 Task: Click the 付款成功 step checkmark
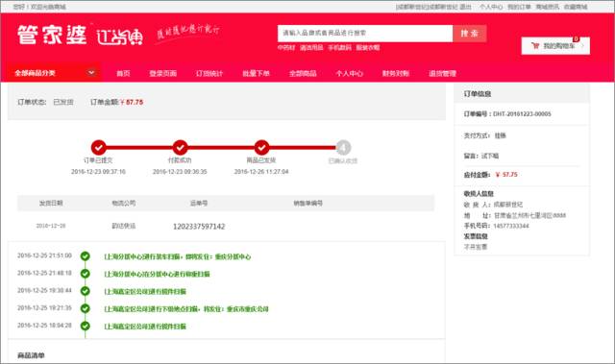[180, 147]
